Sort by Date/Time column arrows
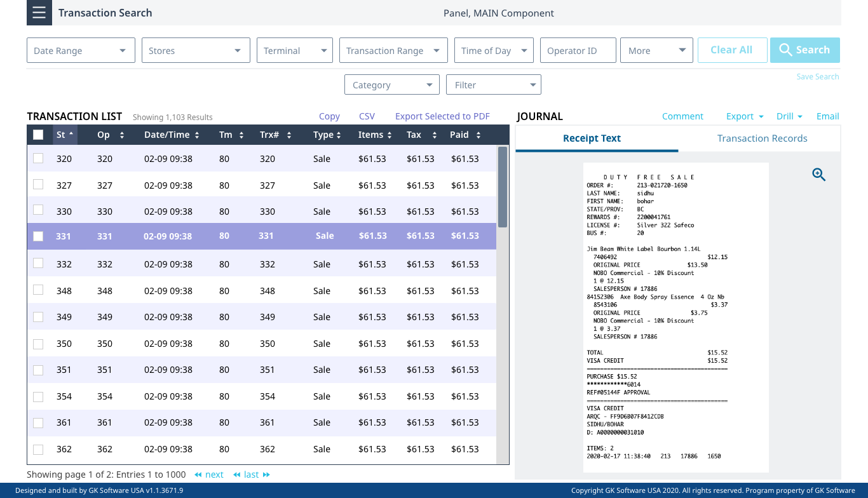Viewport: 868px width, 498px height. (x=197, y=135)
